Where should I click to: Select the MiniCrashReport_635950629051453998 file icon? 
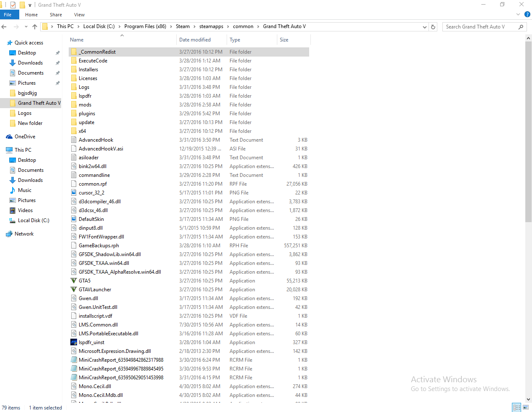74,378
